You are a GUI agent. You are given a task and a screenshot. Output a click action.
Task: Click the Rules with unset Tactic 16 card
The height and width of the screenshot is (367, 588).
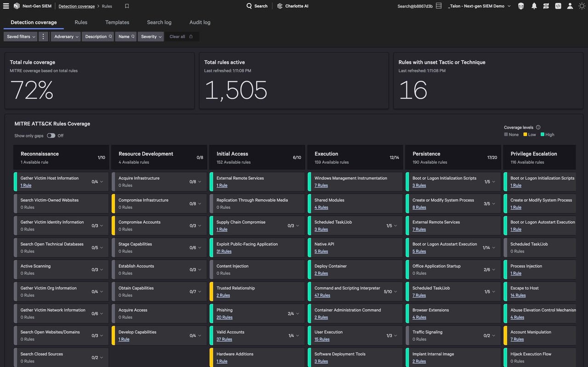[488, 80]
